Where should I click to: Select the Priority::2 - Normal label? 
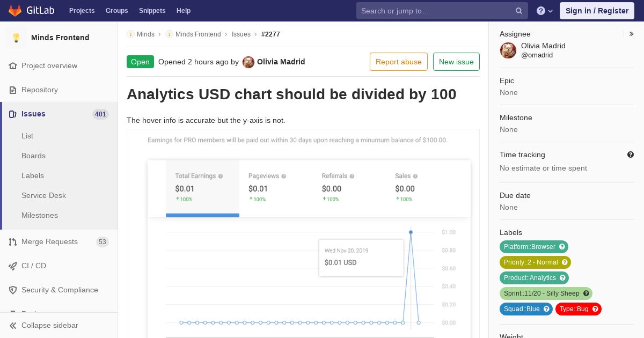pos(531,262)
